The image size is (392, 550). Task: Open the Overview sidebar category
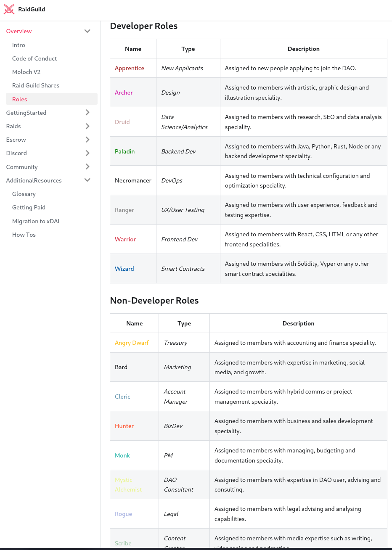pos(19,31)
